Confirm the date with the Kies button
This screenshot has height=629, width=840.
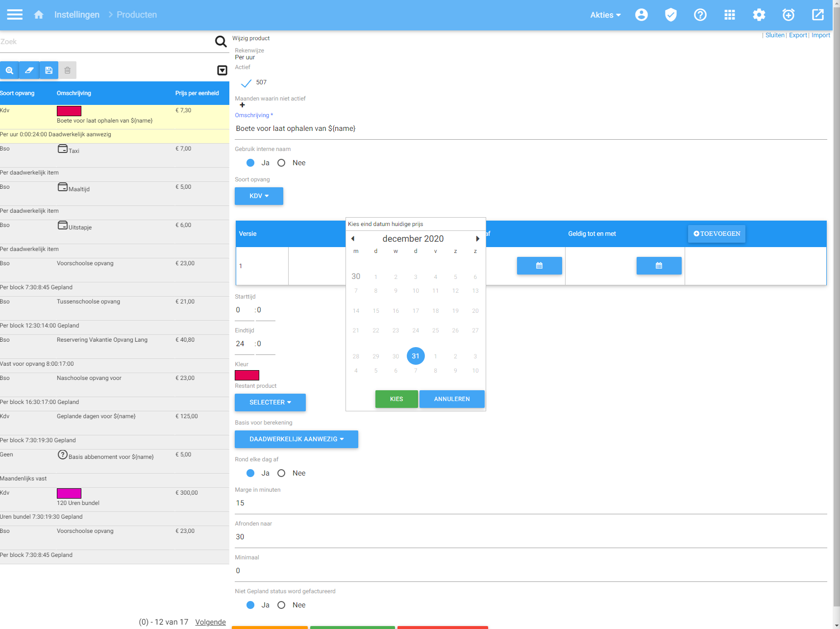(396, 399)
